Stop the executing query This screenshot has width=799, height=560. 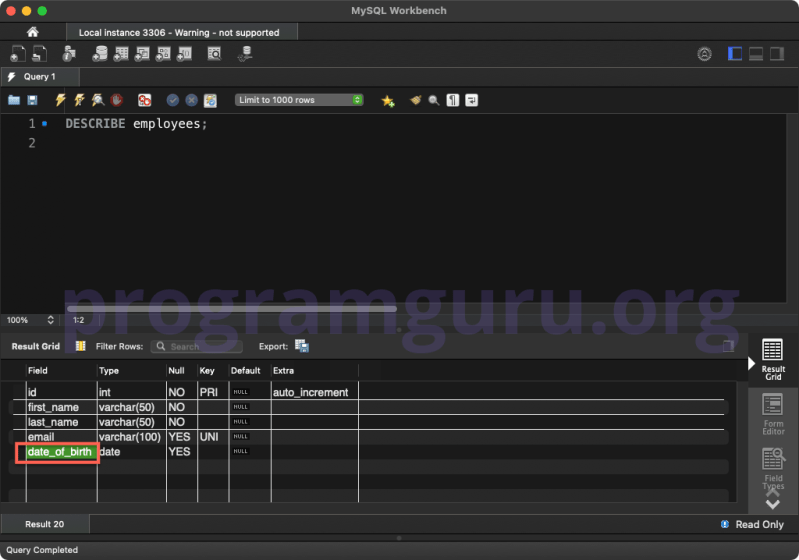tap(116, 100)
